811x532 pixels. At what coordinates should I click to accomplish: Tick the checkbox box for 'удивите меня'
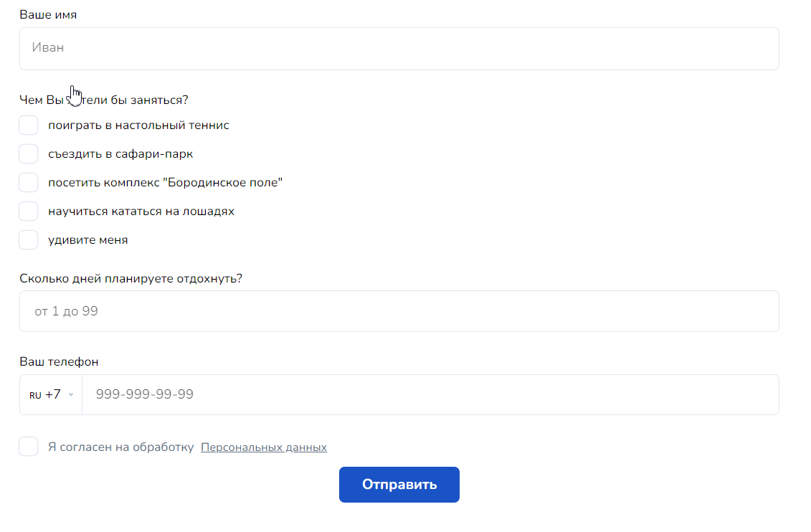click(x=29, y=240)
